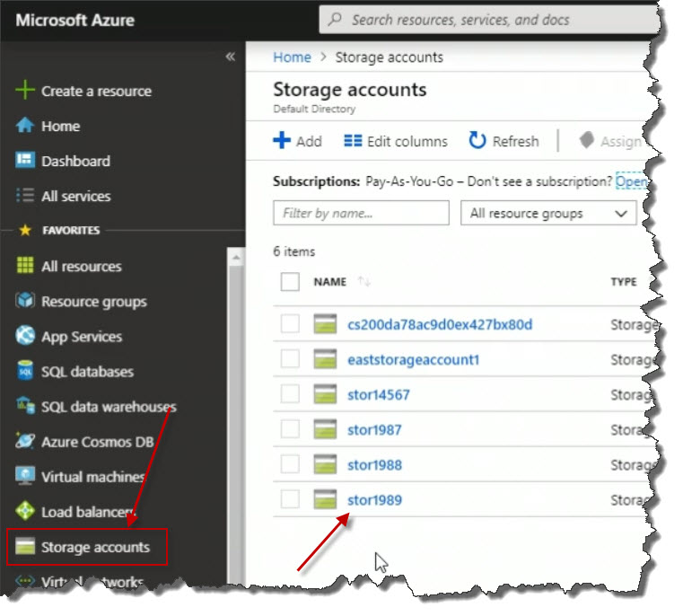The image size is (683, 616).
Task: Click the Dashboard icon in sidebar
Action: point(25,160)
